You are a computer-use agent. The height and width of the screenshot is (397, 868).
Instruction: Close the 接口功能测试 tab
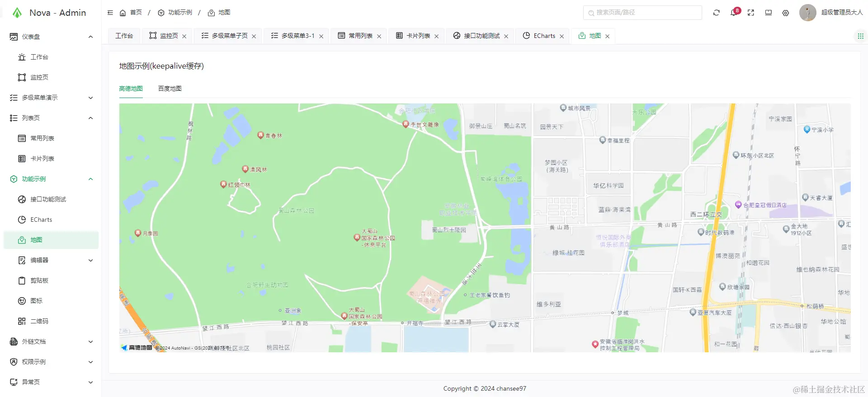(506, 36)
